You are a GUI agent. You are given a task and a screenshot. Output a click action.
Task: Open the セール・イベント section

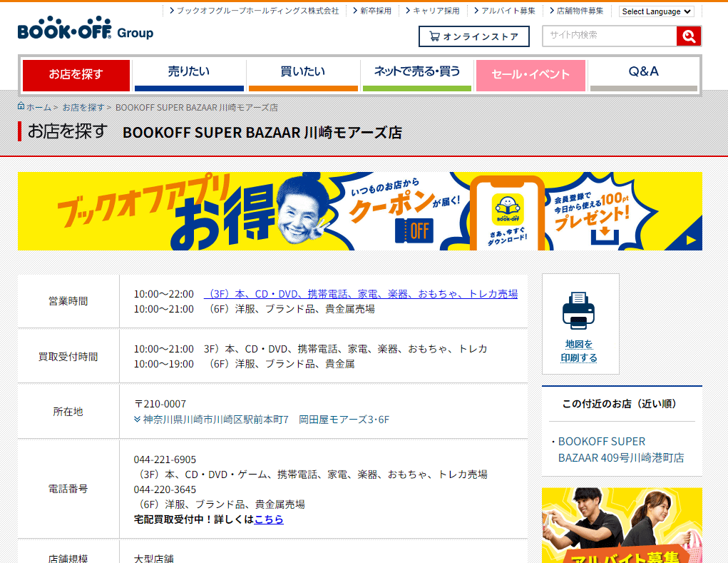point(530,71)
